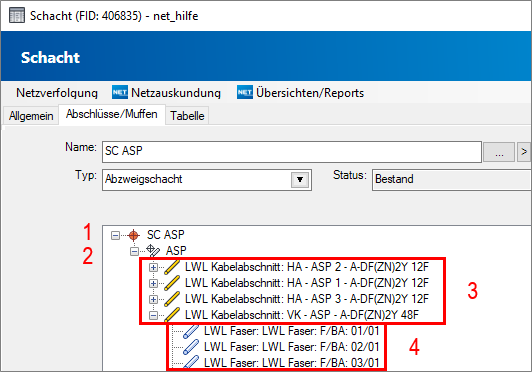Click yellow cable icon of HA - ASP 2

(x=172, y=267)
